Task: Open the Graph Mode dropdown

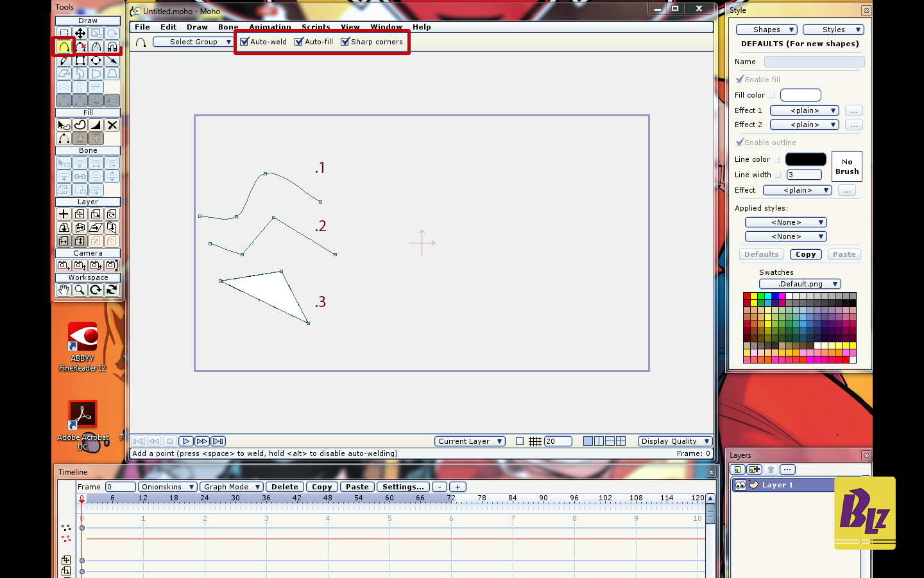Action: [231, 487]
